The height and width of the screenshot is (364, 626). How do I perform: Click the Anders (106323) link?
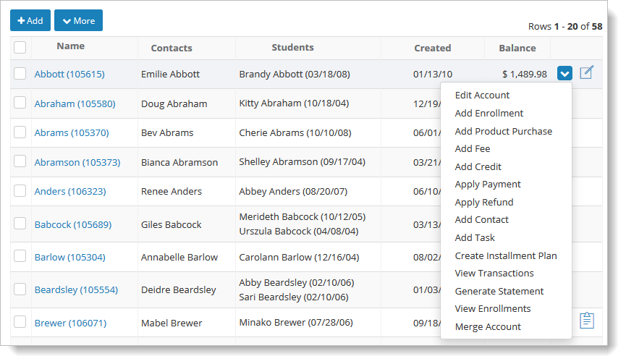(x=70, y=191)
